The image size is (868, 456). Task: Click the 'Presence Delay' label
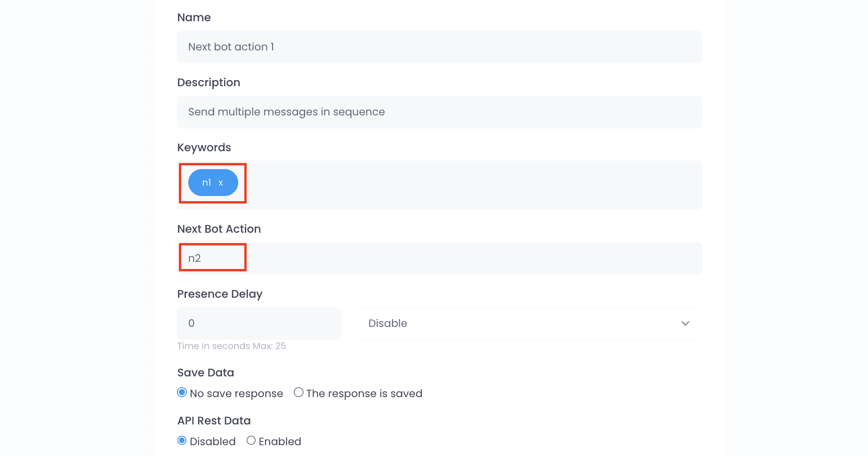click(219, 294)
